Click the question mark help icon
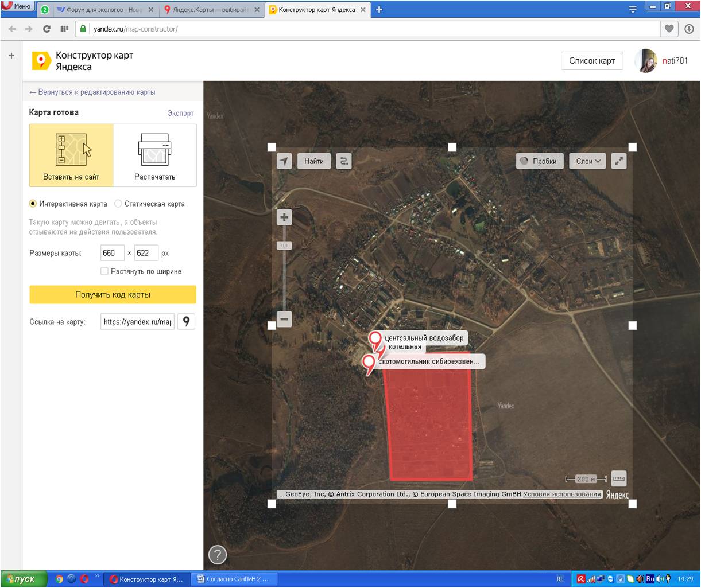This screenshot has height=588, width=701. (218, 555)
